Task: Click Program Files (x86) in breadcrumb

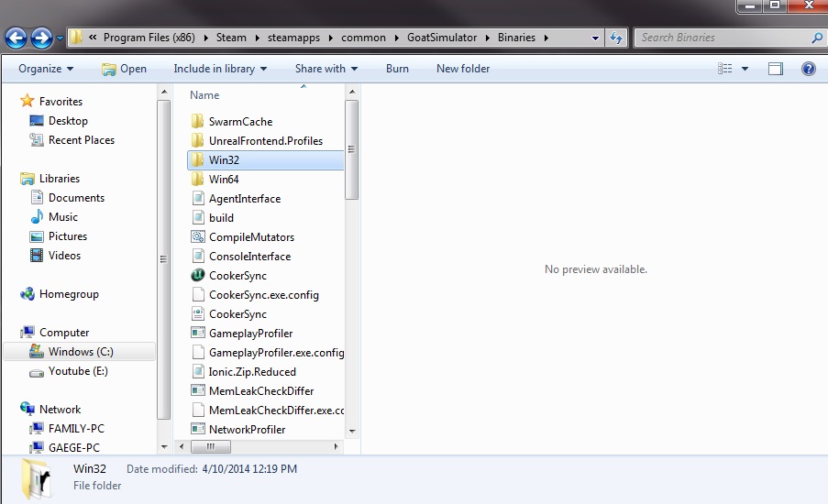Action: tap(149, 38)
